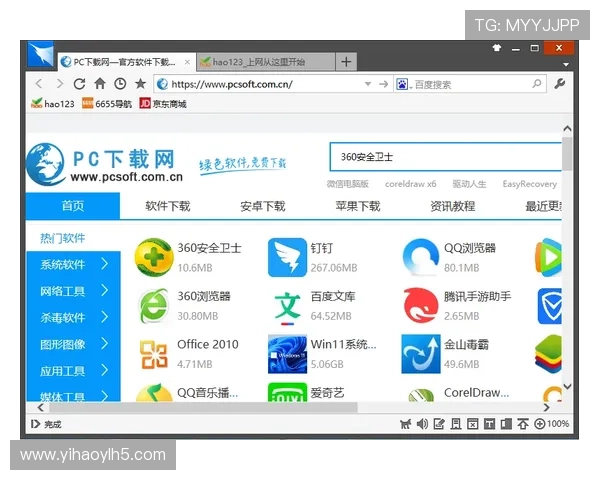Click the zoom plus icon at 100%

coord(540,424)
